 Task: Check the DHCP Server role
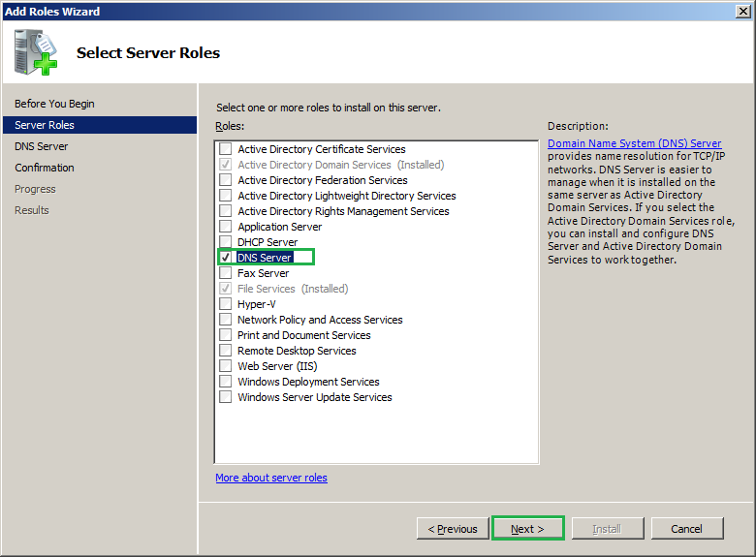[226, 242]
